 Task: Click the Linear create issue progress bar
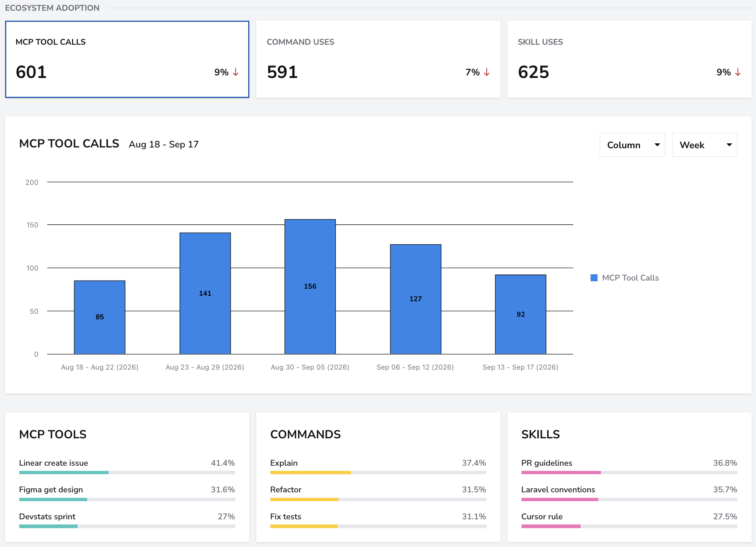pyautogui.click(x=127, y=472)
